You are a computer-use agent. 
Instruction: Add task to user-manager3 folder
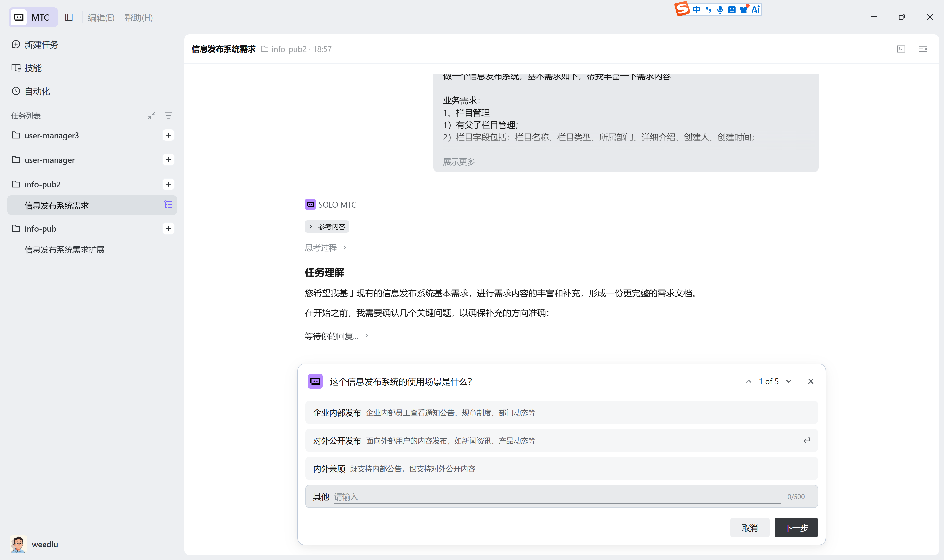tap(168, 135)
